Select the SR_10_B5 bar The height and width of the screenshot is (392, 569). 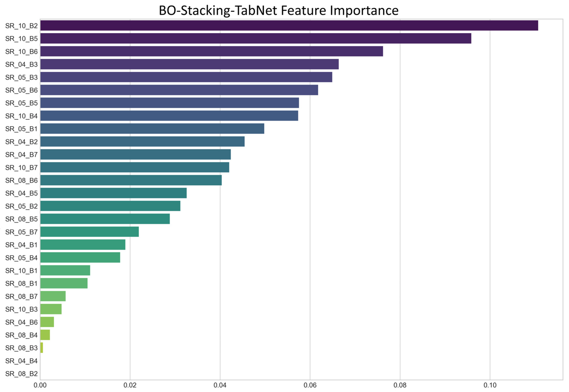tap(256, 38)
